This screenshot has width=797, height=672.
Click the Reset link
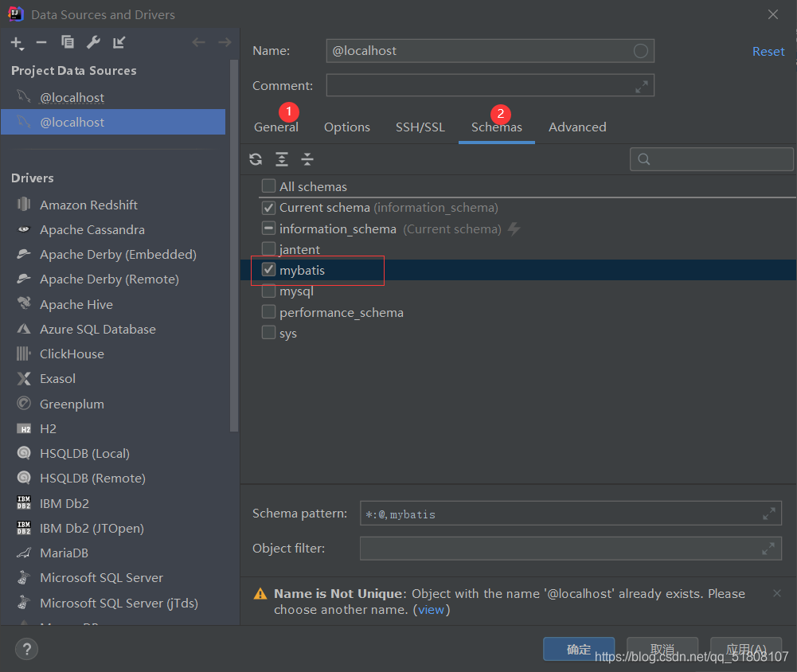coord(768,50)
